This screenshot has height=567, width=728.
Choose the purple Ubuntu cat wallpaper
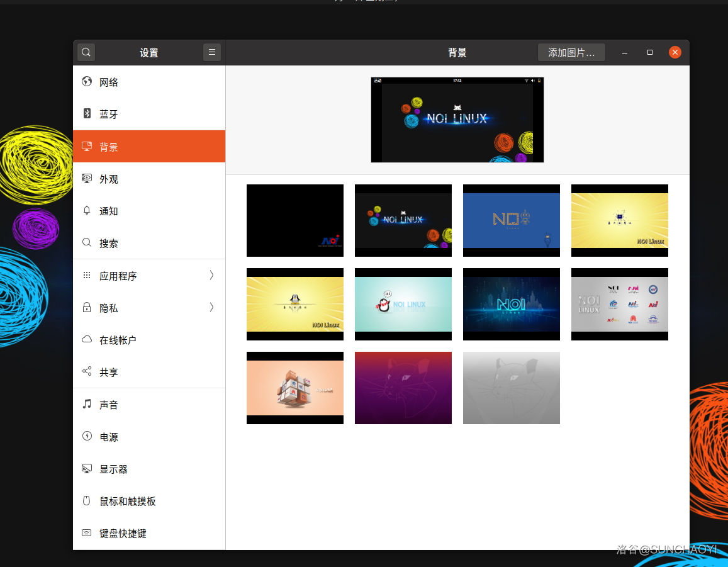[x=403, y=388]
